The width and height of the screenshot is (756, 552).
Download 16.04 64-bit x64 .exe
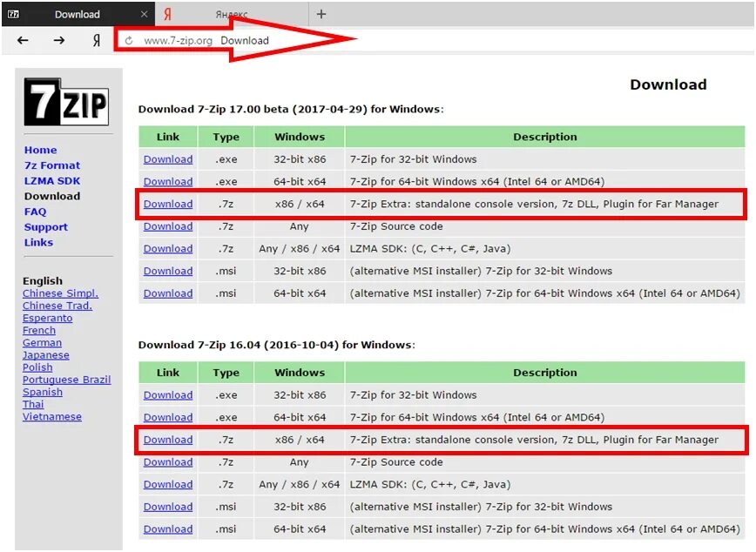pos(168,418)
